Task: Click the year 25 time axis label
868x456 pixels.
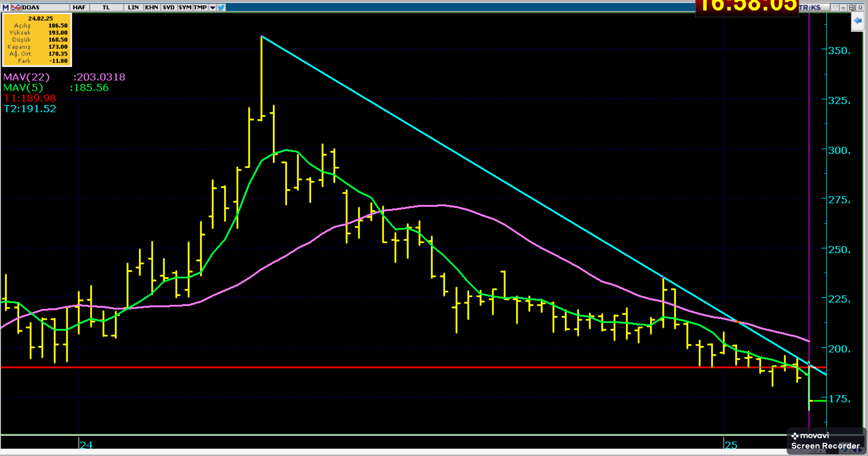Action: (x=731, y=445)
